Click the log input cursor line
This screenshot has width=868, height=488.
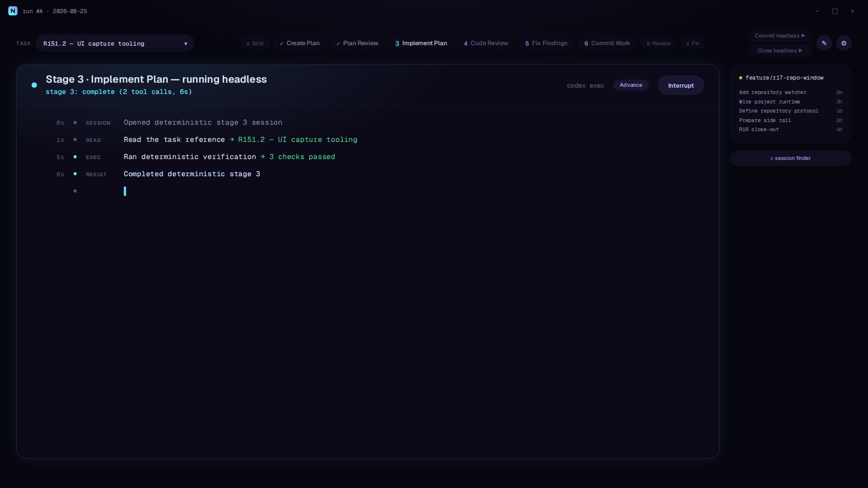pyautogui.click(x=125, y=191)
